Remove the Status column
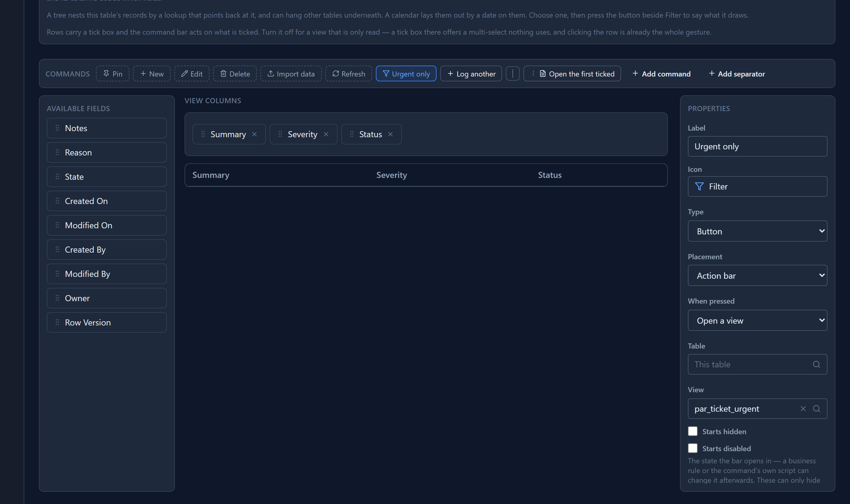The image size is (850, 504). pos(390,134)
